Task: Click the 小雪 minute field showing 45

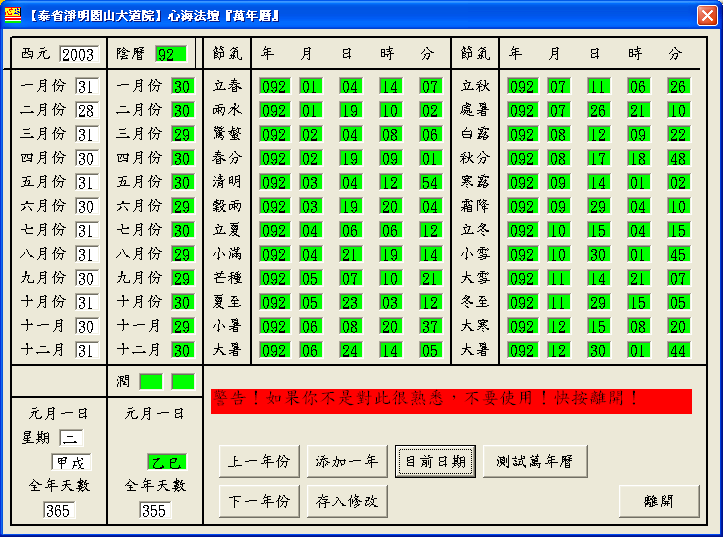Action: (x=679, y=254)
